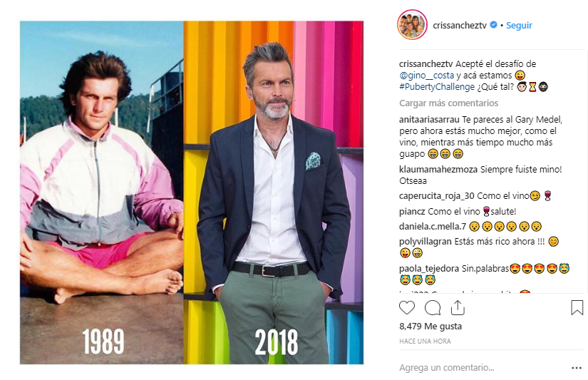Share the post via the share icon
The height and width of the screenshot is (380, 588).
[458, 307]
